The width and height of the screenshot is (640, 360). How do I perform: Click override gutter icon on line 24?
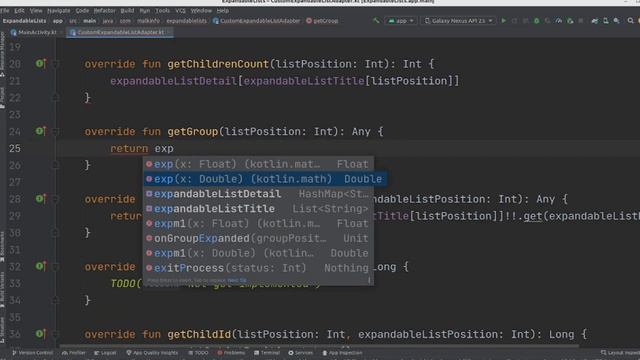[40, 131]
